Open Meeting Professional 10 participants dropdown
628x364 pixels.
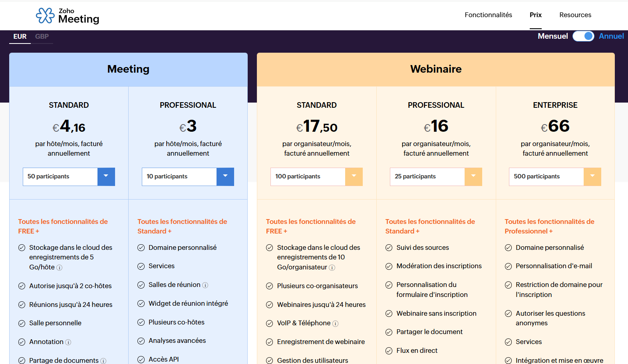(x=188, y=177)
